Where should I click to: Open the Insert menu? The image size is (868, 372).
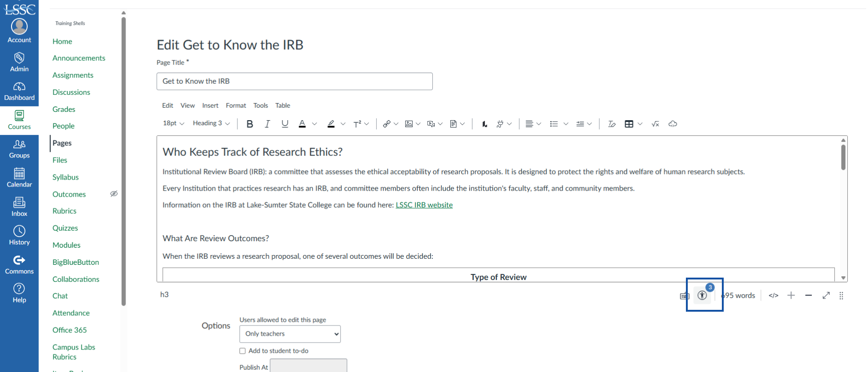(210, 105)
